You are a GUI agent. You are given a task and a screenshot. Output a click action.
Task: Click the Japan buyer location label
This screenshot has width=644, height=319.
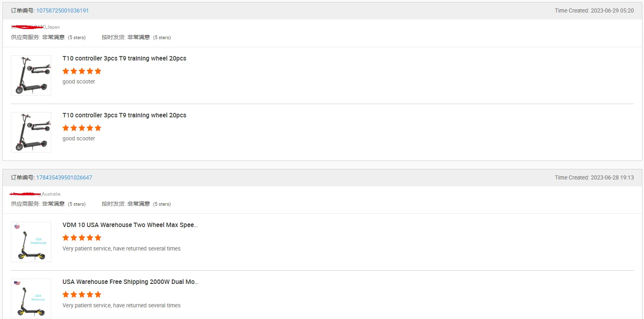[x=53, y=27]
